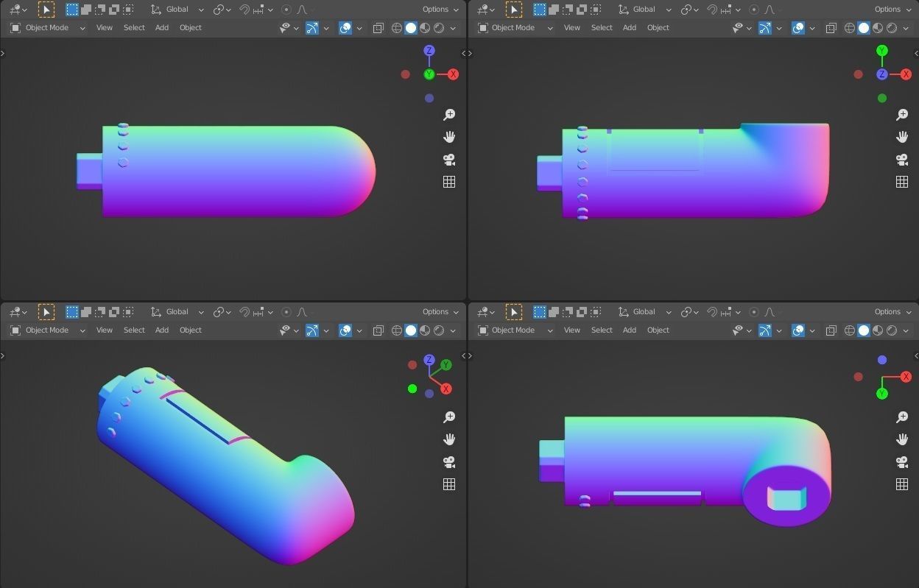Image resolution: width=919 pixels, height=588 pixels.
Task: Expand Options dropdown in front-view header
Action: [x=440, y=10]
